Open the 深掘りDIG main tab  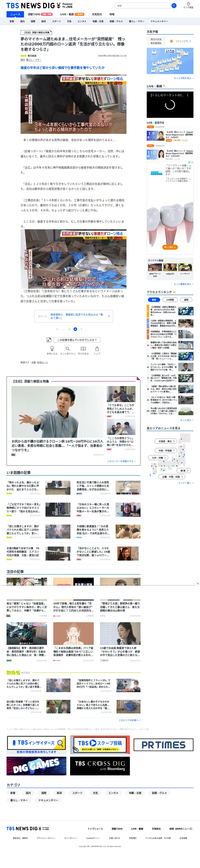(x=40, y=14)
